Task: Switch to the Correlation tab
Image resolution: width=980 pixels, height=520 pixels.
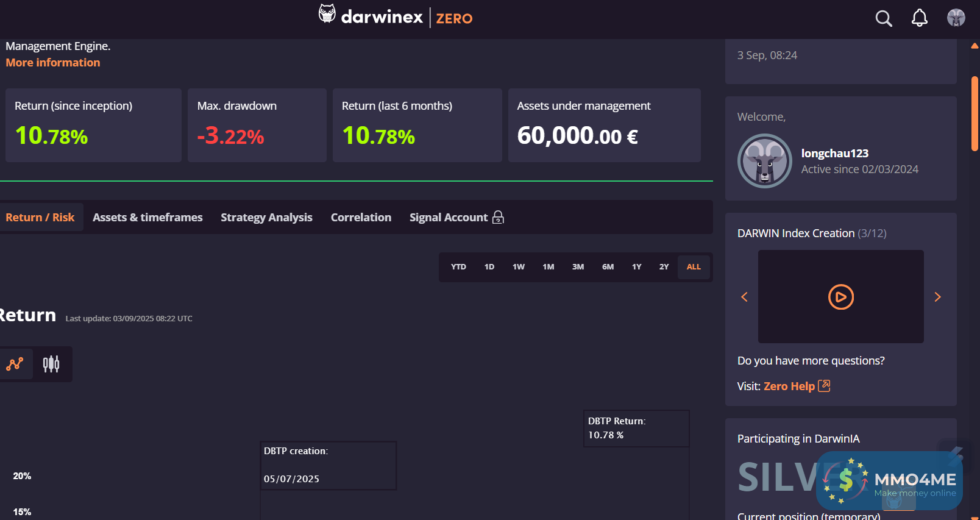Action: pyautogui.click(x=361, y=218)
